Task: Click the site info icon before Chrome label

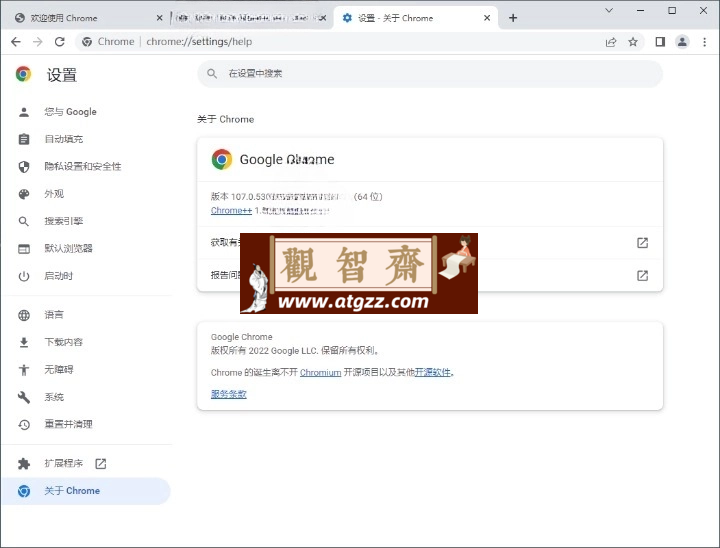Action: click(x=87, y=42)
